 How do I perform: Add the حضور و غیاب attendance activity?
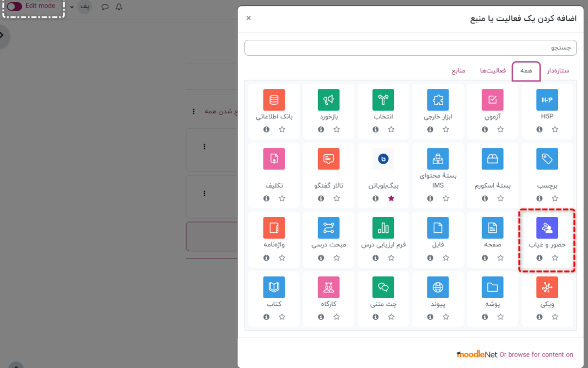(x=547, y=228)
